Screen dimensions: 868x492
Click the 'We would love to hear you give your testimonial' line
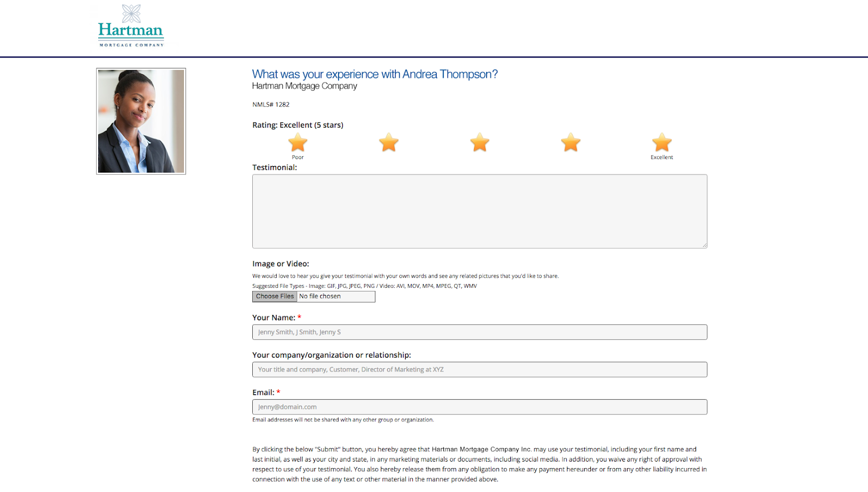click(x=405, y=276)
